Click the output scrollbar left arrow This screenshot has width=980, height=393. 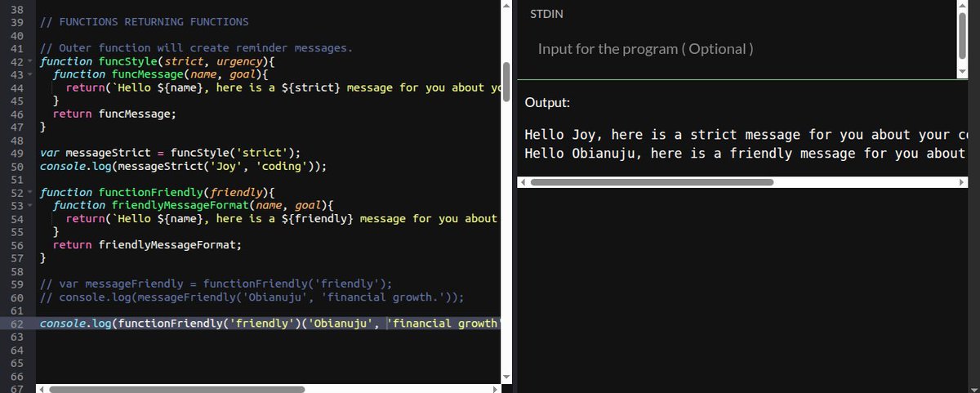[523, 181]
